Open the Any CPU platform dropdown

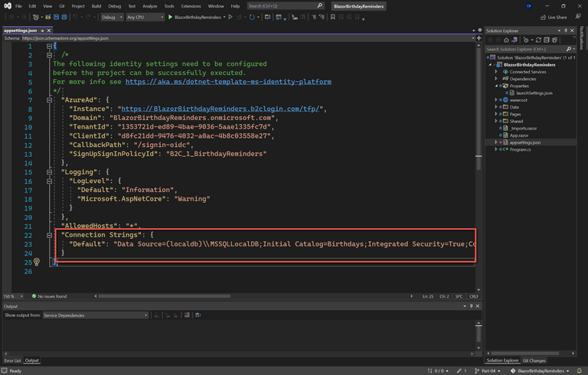(145, 17)
